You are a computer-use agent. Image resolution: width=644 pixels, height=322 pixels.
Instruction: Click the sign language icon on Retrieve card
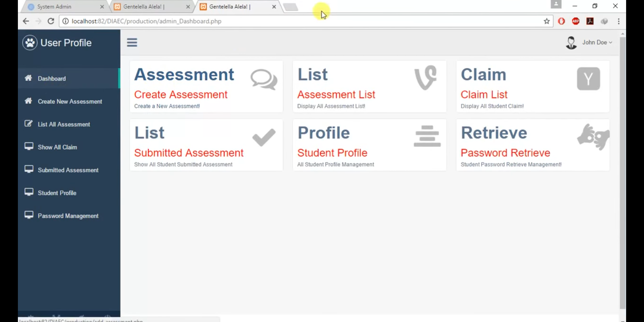(593, 137)
